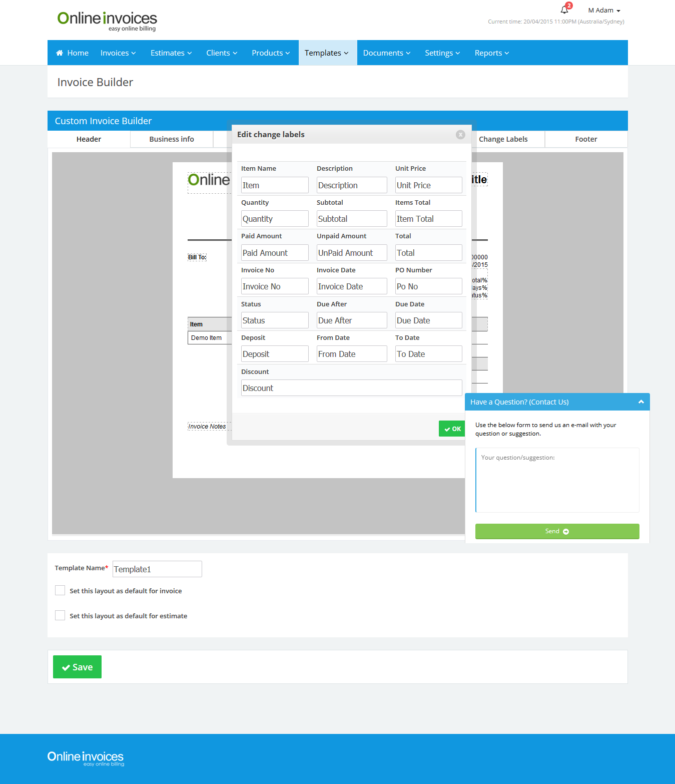
Task: Click the Save button
Action: [77, 667]
